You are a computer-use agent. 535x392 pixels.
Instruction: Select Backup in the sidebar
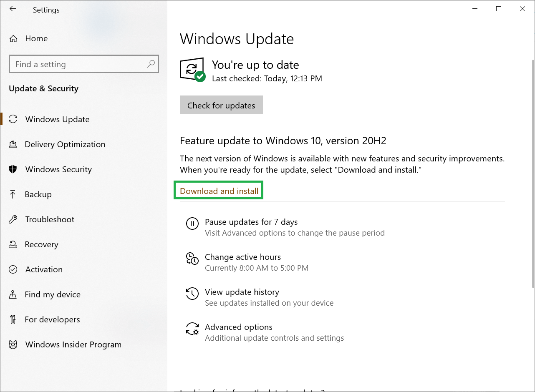click(38, 194)
